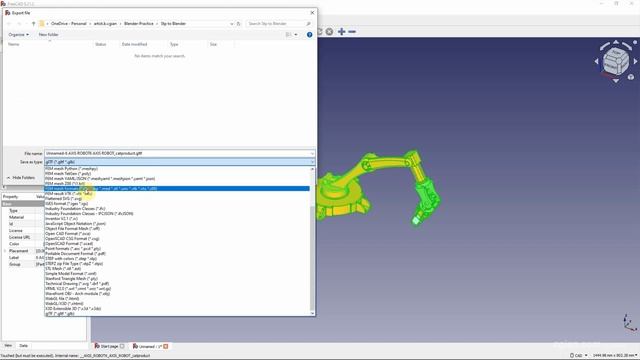The height and width of the screenshot is (360, 640).
Task: Go up one folder level
Action: pyautogui.click(x=33, y=24)
